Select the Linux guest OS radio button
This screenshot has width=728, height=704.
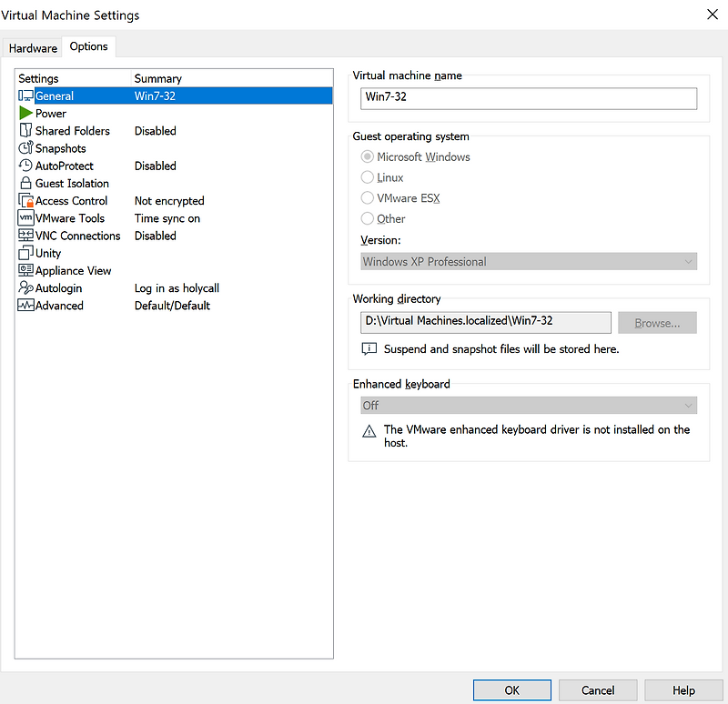pos(367,177)
